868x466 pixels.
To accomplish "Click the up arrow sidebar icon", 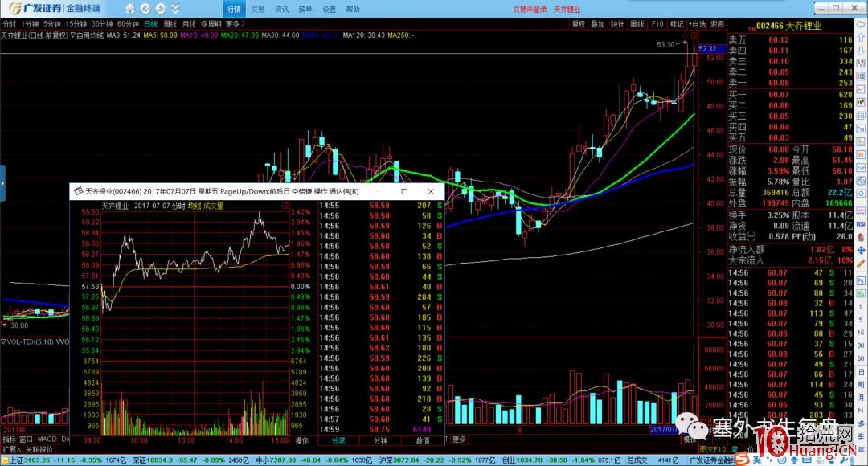I will tap(860, 38).
